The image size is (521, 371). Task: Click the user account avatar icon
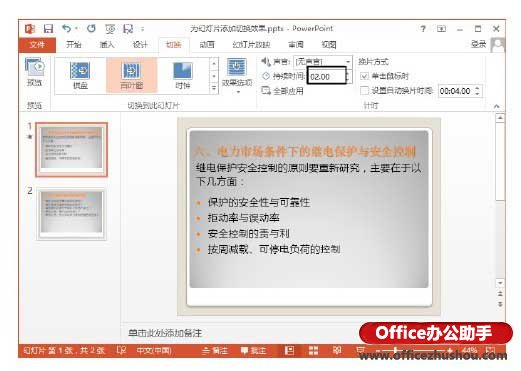click(498, 45)
